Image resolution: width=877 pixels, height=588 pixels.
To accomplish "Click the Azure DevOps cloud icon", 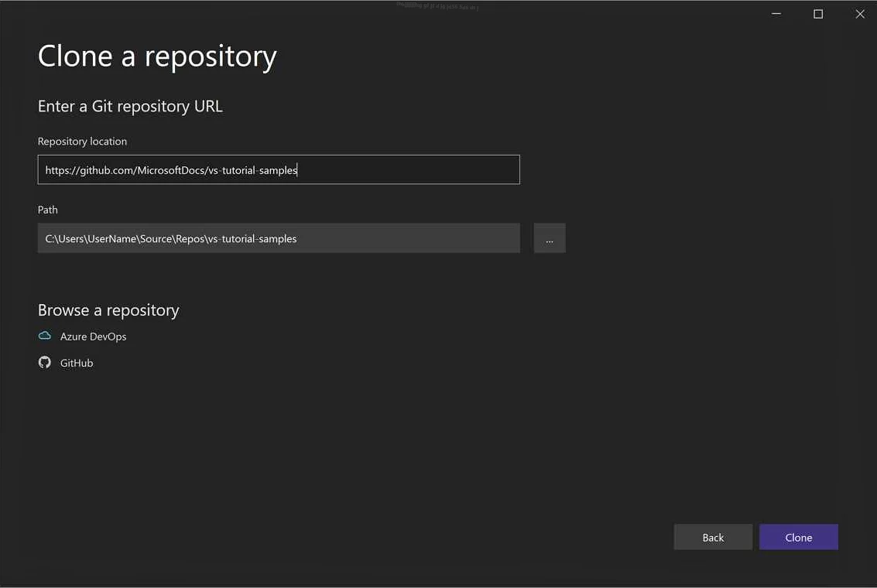I will [44, 335].
